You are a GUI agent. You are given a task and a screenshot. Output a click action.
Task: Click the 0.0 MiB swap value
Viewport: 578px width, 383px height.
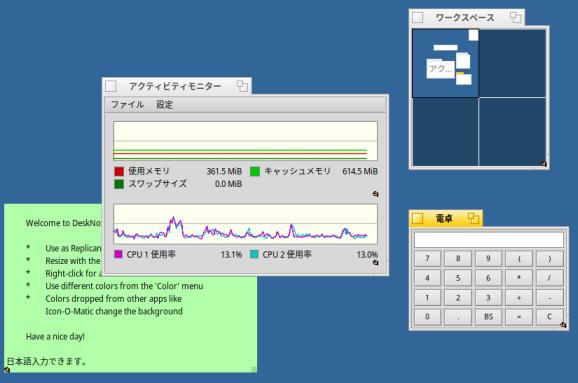tap(228, 184)
